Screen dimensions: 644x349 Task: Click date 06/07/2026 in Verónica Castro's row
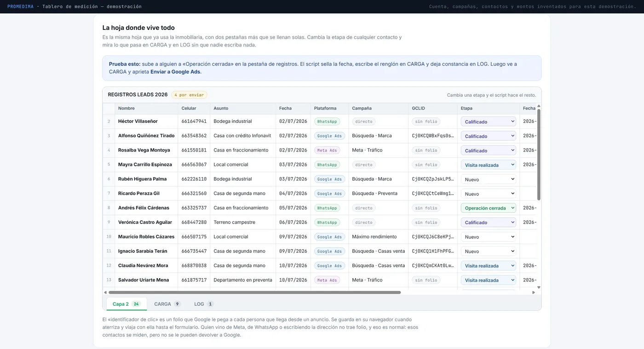(x=293, y=222)
